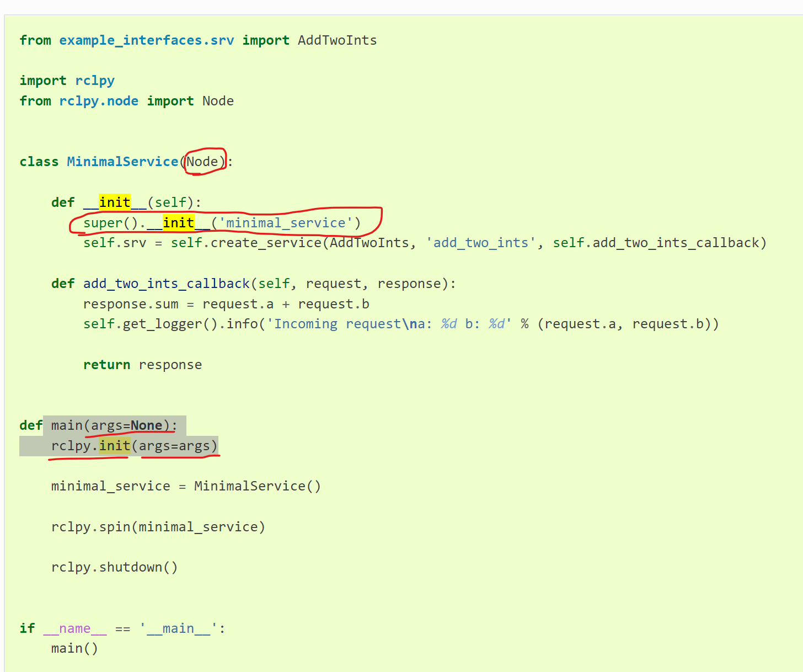
Task: Click 'Node' in the class definition parentheses
Action: click(x=202, y=162)
